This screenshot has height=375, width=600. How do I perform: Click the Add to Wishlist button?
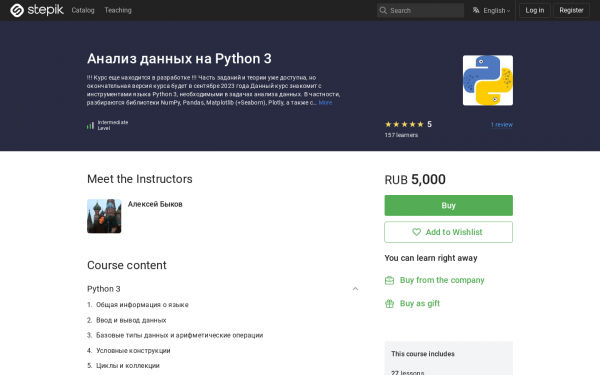click(448, 232)
